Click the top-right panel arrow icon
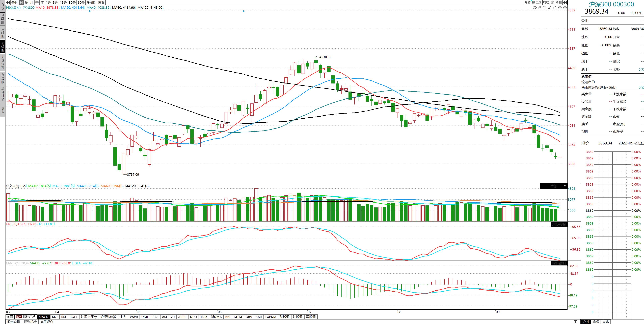The height and width of the screenshot is (324, 644). coord(565,2)
